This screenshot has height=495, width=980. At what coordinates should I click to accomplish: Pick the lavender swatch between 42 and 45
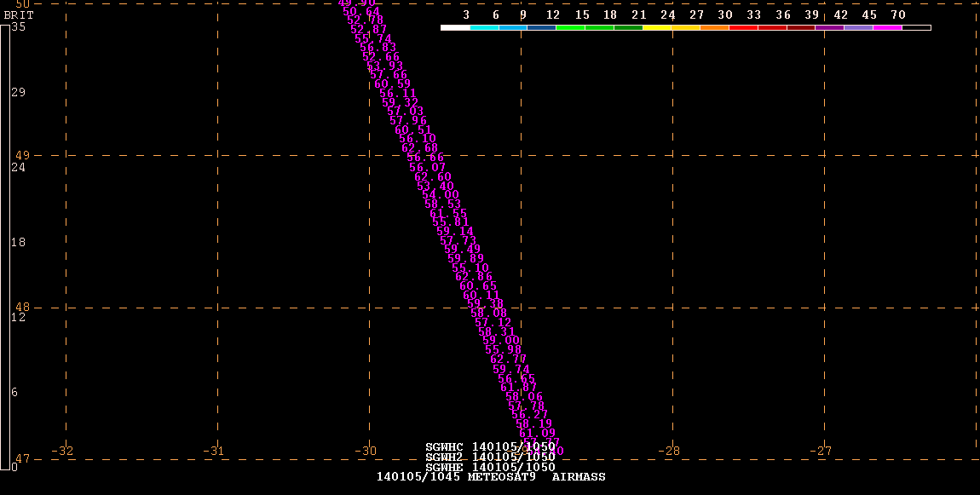[858, 27]
